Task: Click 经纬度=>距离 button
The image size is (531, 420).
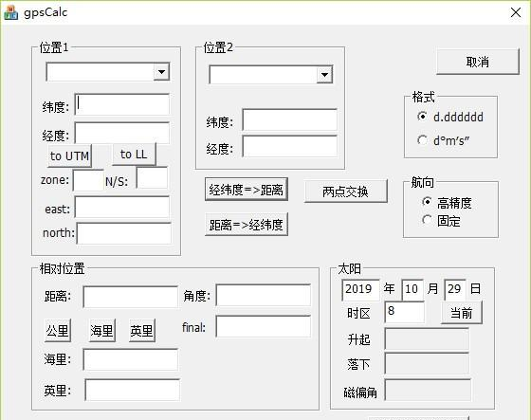Action: (247, 190)
